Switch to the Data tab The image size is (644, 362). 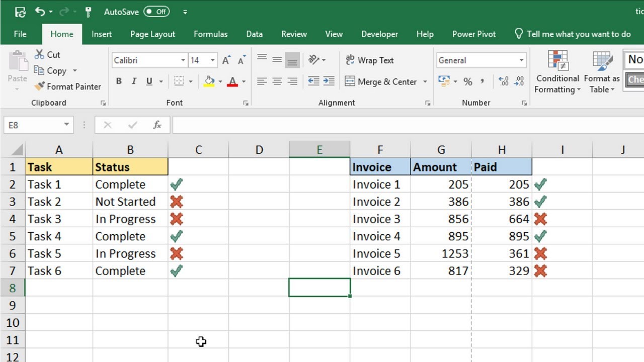pos(254,34)
